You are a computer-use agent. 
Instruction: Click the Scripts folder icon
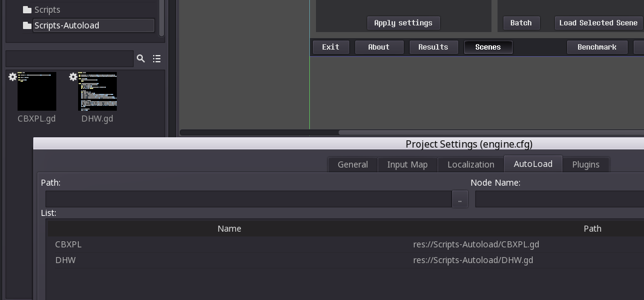click(27, 10)
